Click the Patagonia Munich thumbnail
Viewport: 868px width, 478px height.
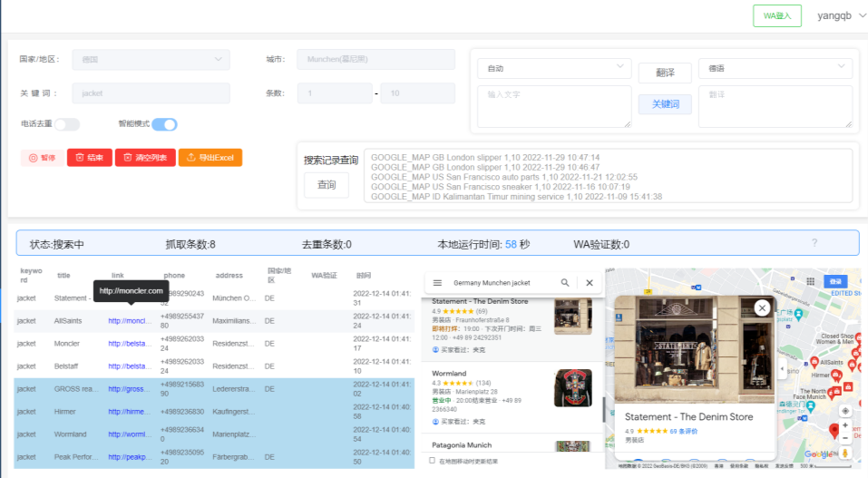573,446
